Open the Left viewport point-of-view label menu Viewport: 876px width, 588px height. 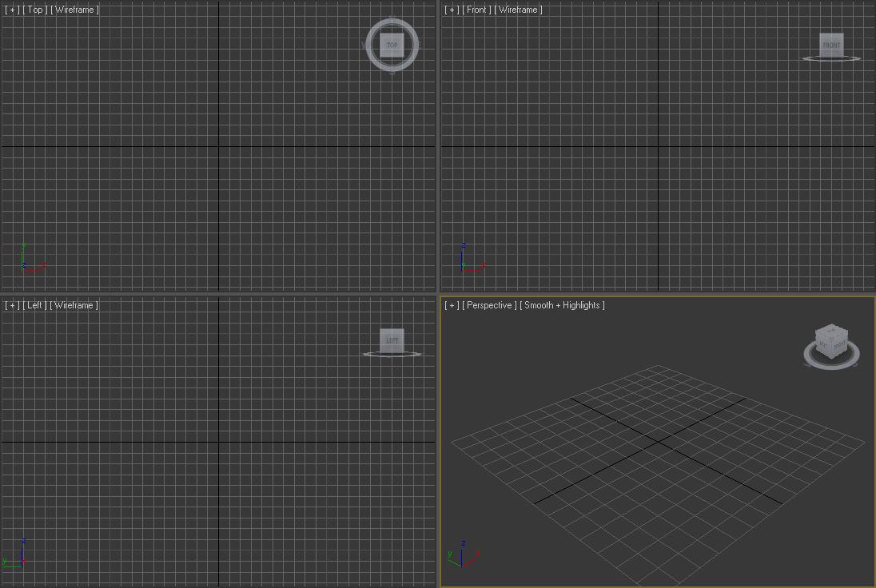[35, 304]
